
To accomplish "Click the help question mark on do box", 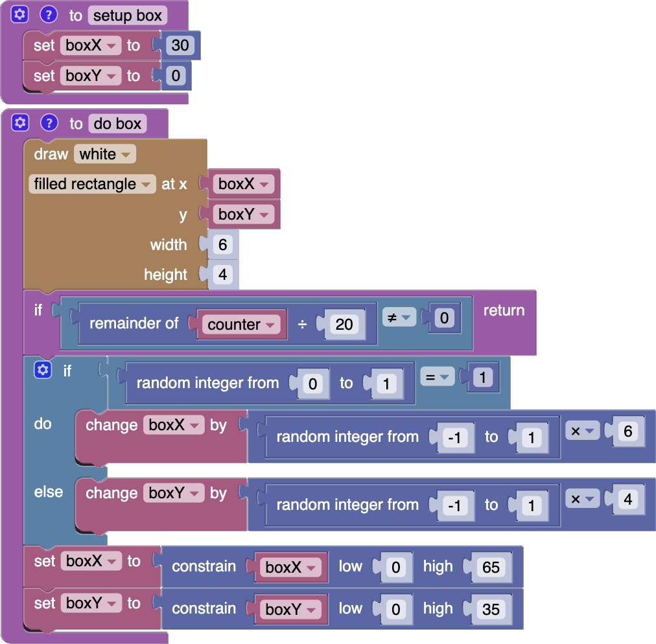I will point(49,122).
